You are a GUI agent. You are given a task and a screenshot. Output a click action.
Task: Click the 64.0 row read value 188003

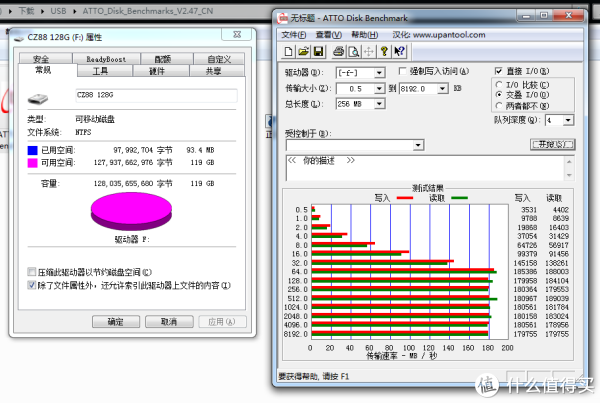coord(557,272)
